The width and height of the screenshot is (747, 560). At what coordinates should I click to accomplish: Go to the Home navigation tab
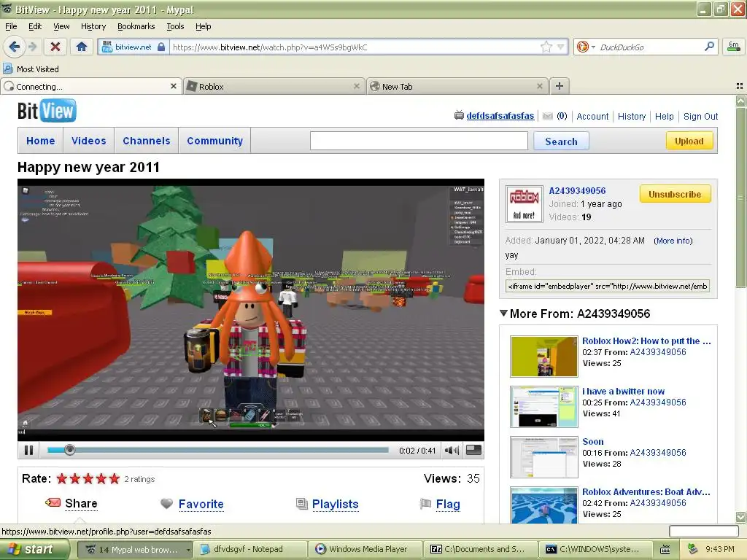(41, 141)
